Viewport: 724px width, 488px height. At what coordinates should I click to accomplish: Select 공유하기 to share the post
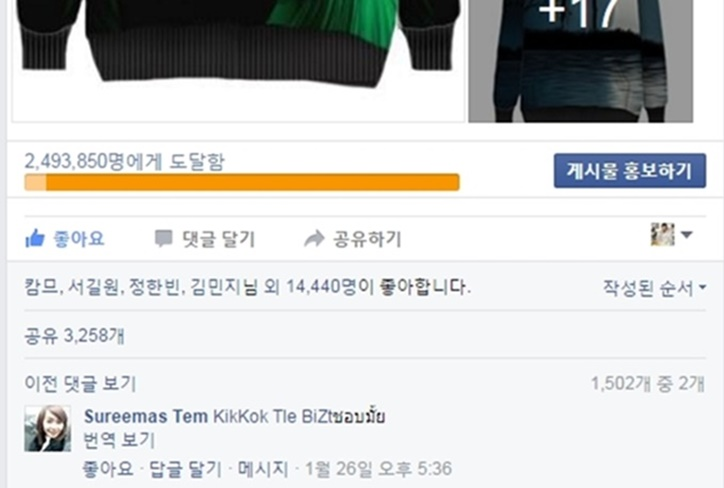click(367, 239)
